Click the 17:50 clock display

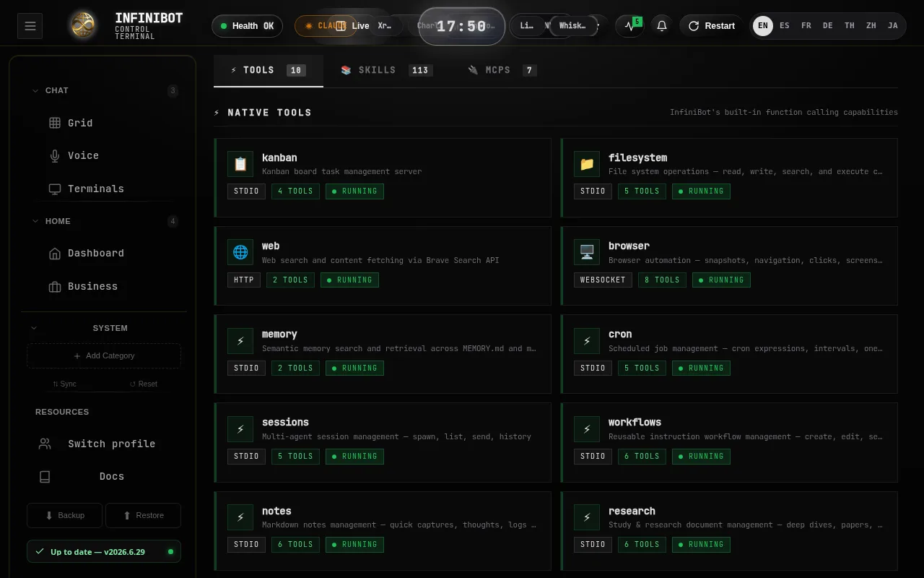(x=462, y=26)
